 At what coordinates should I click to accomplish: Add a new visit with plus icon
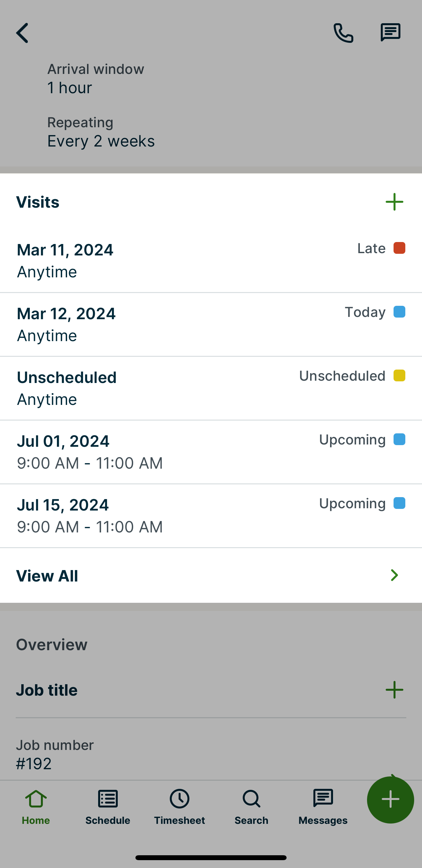394,202
